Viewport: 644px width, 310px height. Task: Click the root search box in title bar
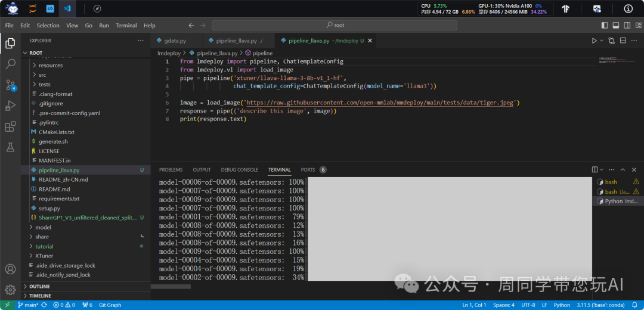point(335,26)
